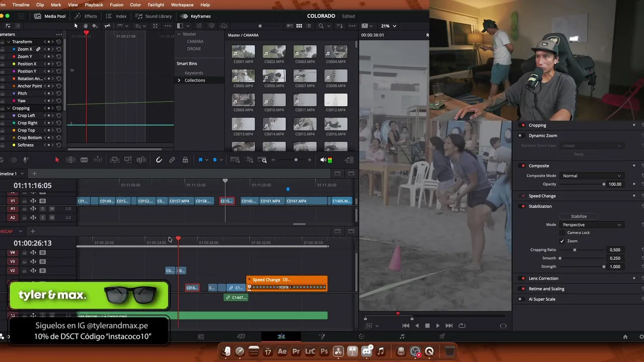Image resolution: width=644 pixels, height=362 pixels.
Task: Click the Full Extent Zoom icon
Action: 235,160
